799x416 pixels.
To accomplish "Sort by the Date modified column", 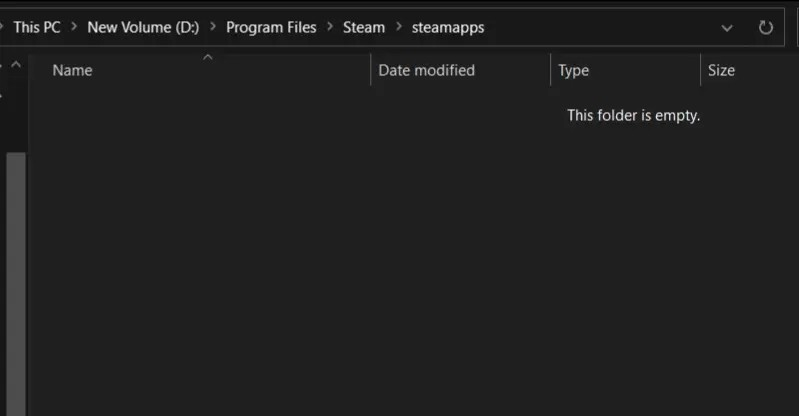I will coord(426,70).
